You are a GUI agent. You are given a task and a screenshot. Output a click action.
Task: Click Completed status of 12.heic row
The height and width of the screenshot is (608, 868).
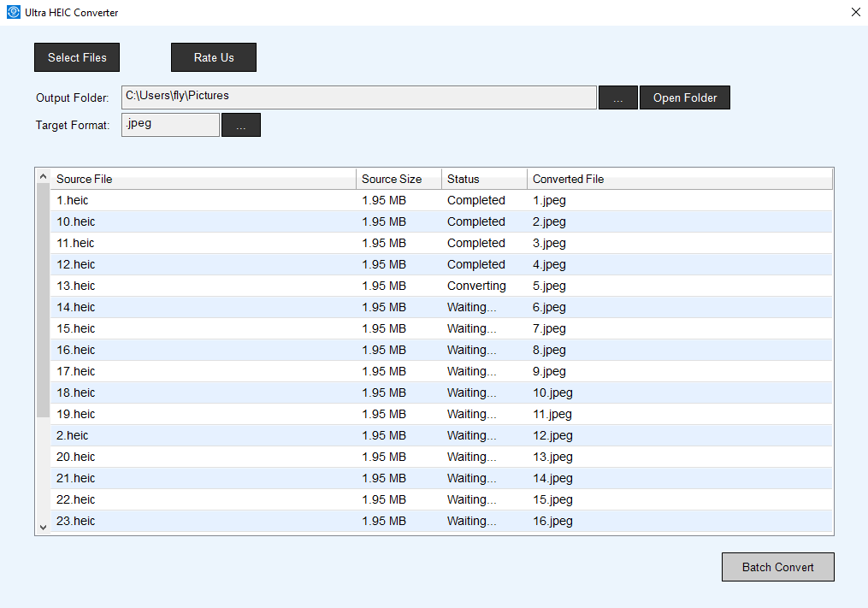[476, 265]
